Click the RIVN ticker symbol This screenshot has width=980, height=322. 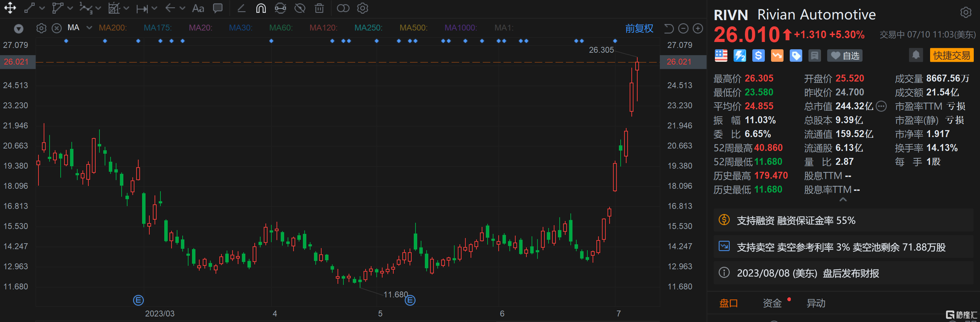coord(730,15)
